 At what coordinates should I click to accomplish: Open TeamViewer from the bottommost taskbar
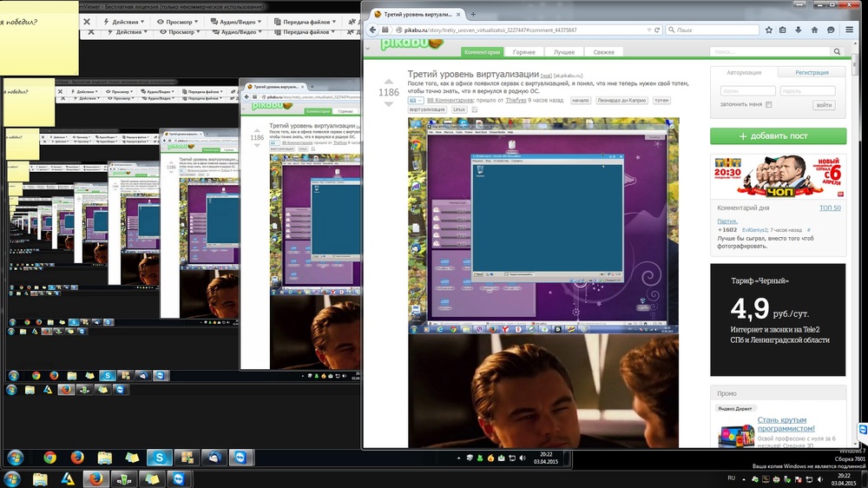tap(179, 478)
